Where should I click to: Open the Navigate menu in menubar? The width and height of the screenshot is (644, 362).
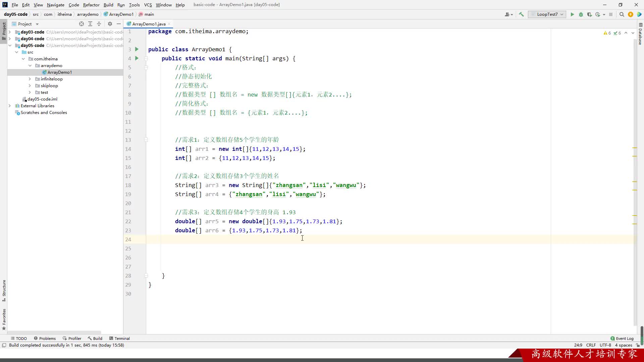pos(55,4)
